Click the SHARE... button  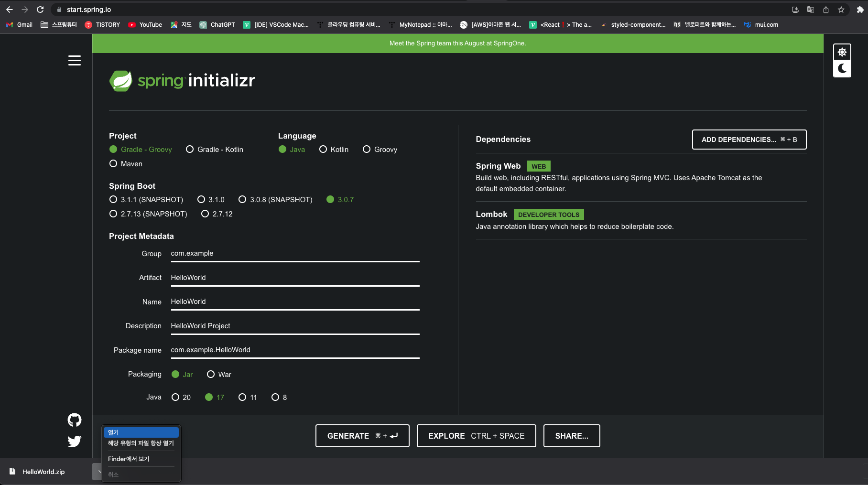tap(572, 436)
